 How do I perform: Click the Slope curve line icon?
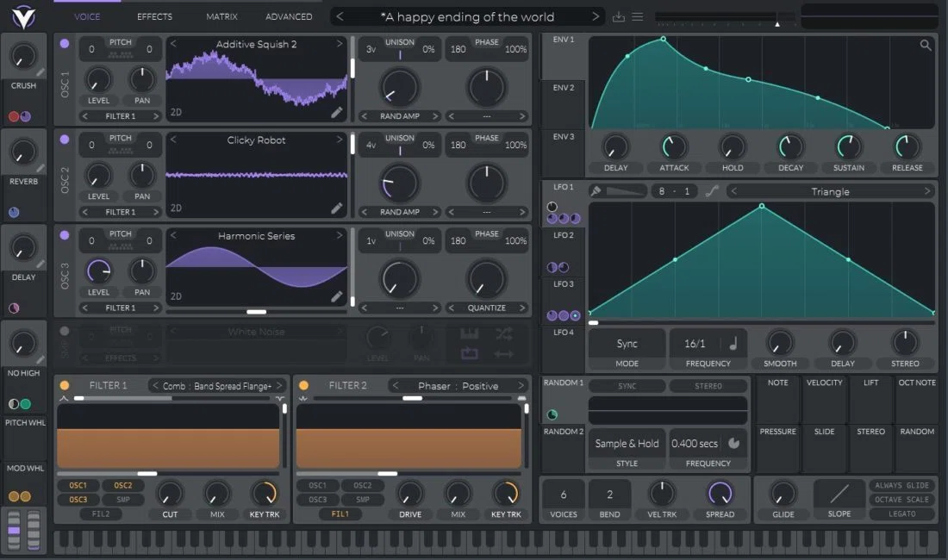[x=839, y=494]
